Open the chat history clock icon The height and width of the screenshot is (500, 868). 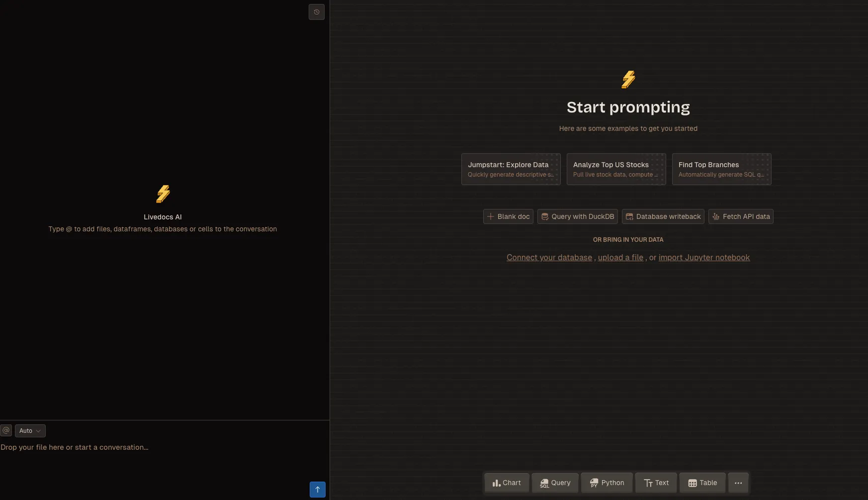[x=316, y=12]
